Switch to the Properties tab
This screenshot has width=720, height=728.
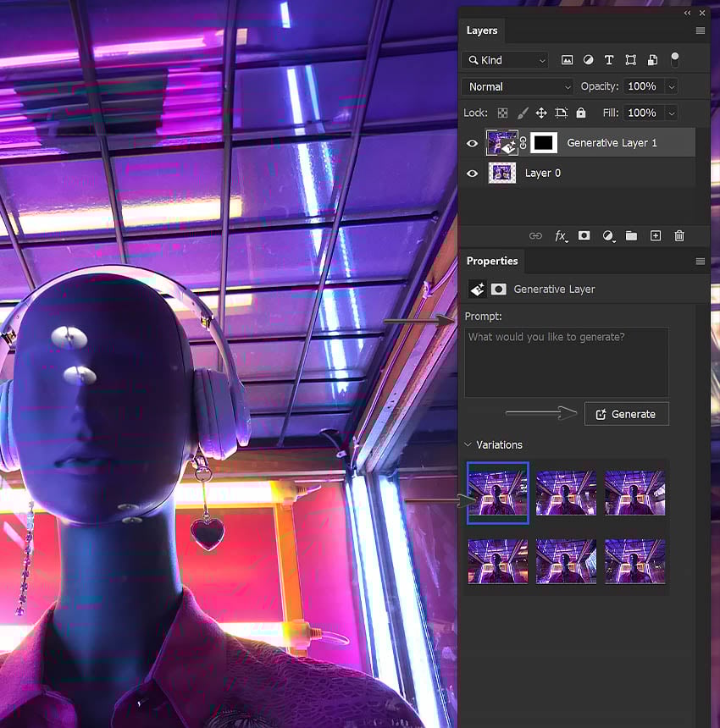pos(492,261)
